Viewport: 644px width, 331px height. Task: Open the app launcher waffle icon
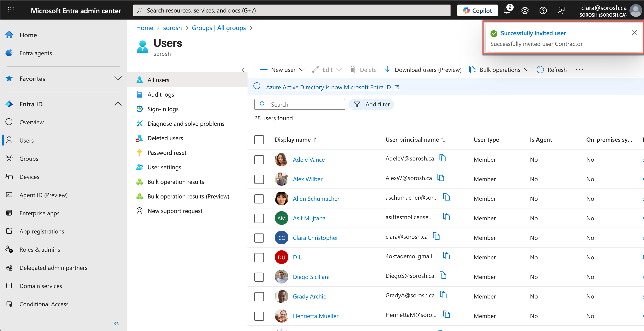pyautogui.click(x=11, y=10)
